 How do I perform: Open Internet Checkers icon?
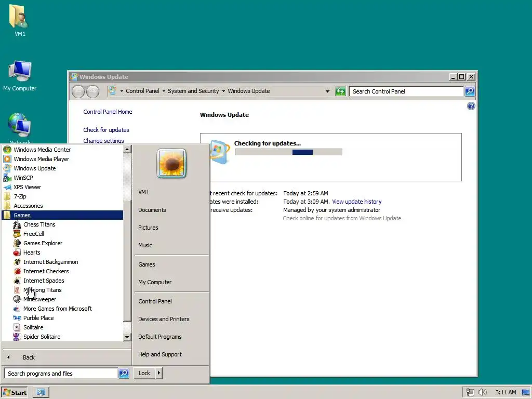tap(17, 271)
